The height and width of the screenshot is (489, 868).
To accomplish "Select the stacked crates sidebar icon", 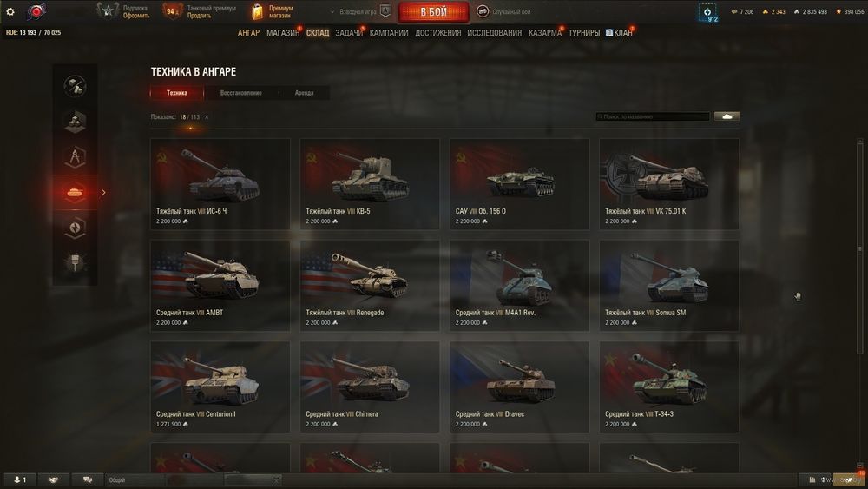I will coord(75,122).
